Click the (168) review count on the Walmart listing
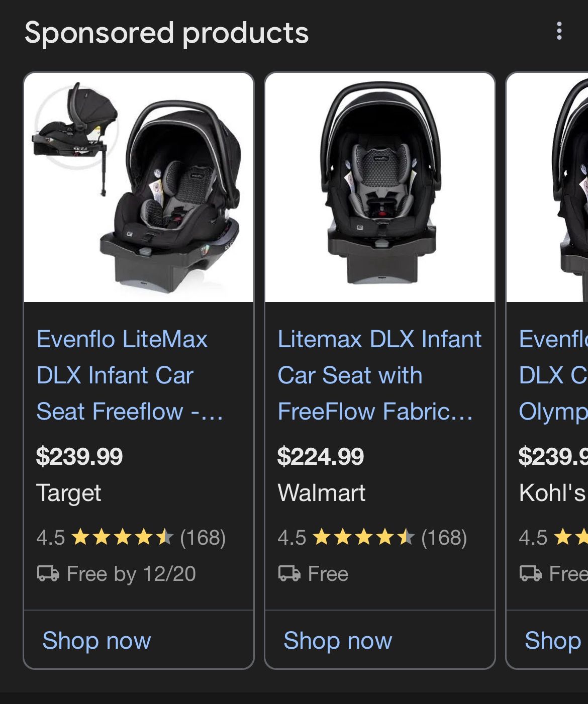This screenshot has height=704, width=588. (x=445, y=538)
